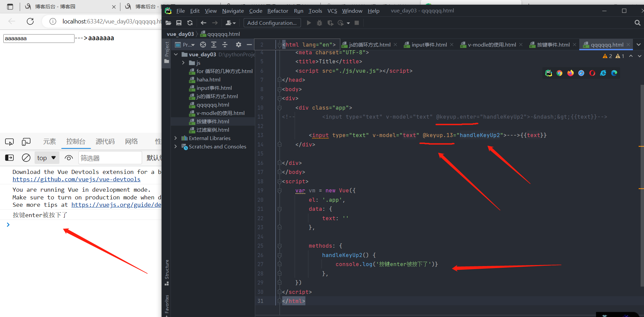Screen dimensions: 644x317
Task: Expand External Libraries node
Action: pyautogui.click(x=176, y=138)
